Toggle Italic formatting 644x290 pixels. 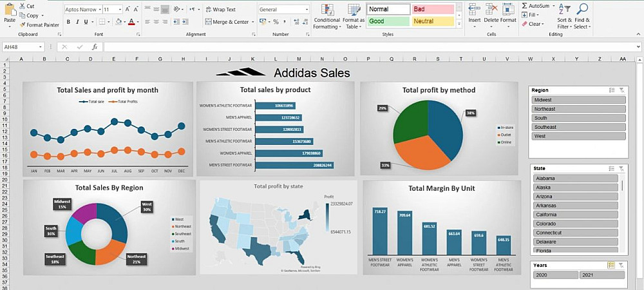[x=77, y=22]
